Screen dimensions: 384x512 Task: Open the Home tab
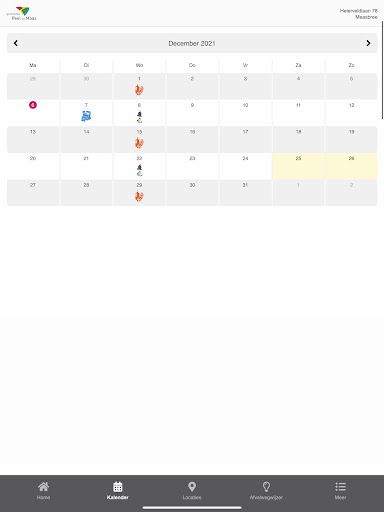pos(43,491)
